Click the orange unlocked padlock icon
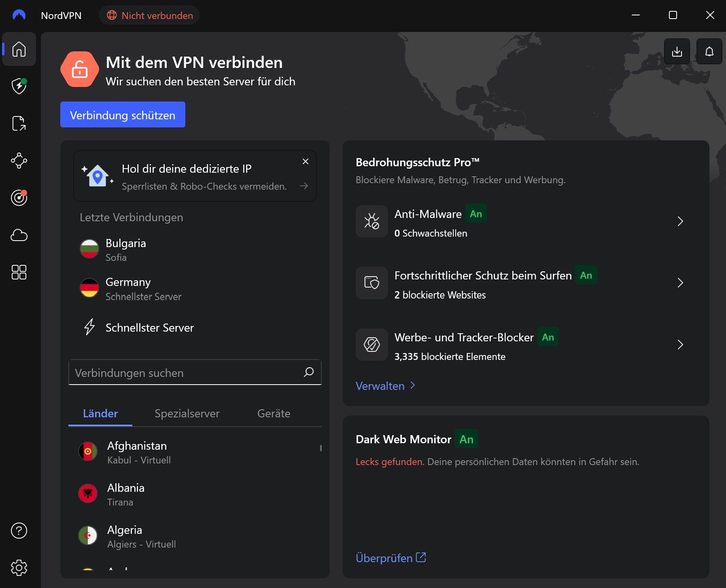This screenshot has width=726, height=588. 80,69
